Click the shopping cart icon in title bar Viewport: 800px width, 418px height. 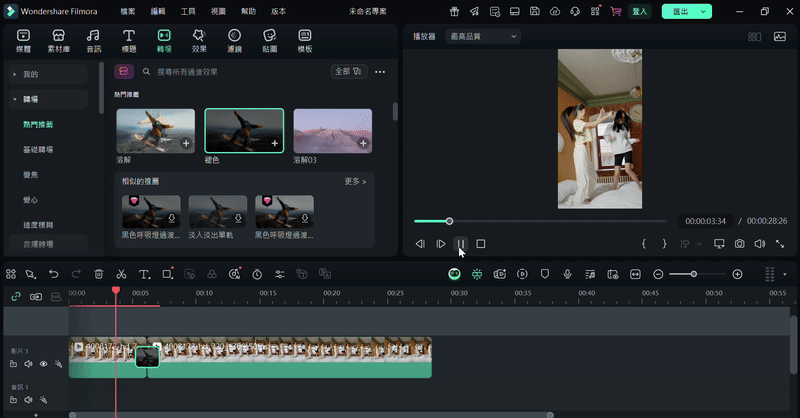point(615,11)
